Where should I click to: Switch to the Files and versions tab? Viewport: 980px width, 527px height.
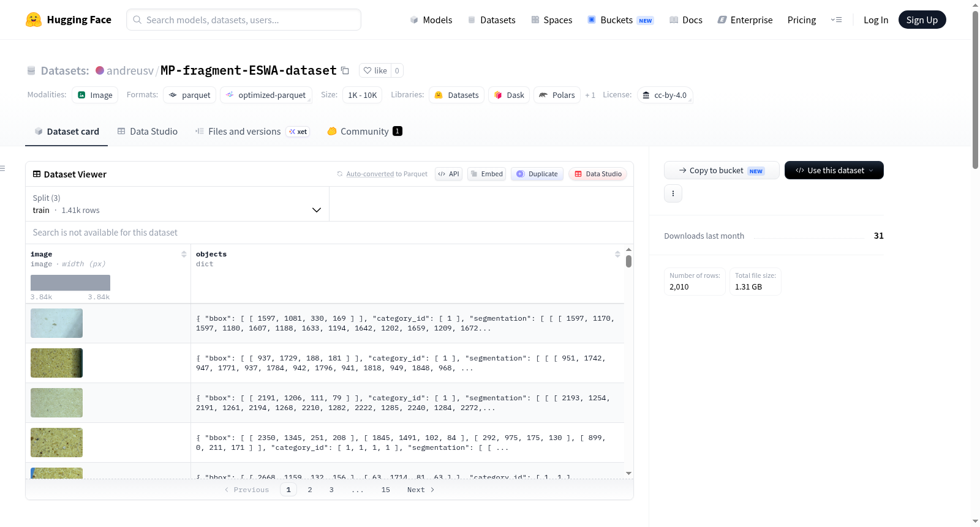pos(252,131)
